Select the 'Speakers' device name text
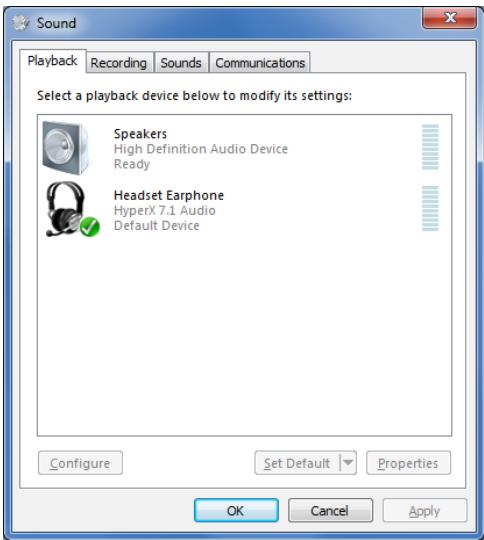This screenshot has width=484, height=540. coord(140,134)
